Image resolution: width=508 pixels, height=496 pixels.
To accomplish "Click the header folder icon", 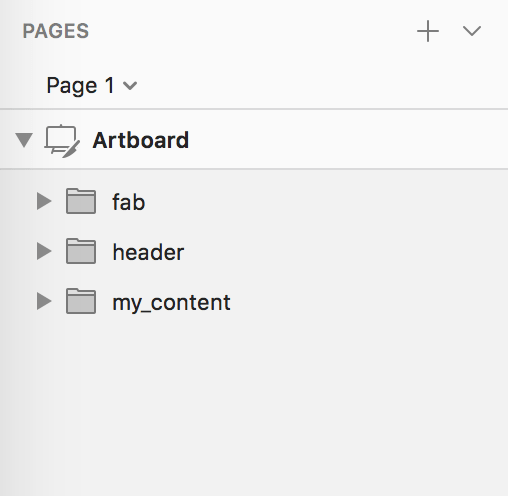I will (x=81, y=251).
